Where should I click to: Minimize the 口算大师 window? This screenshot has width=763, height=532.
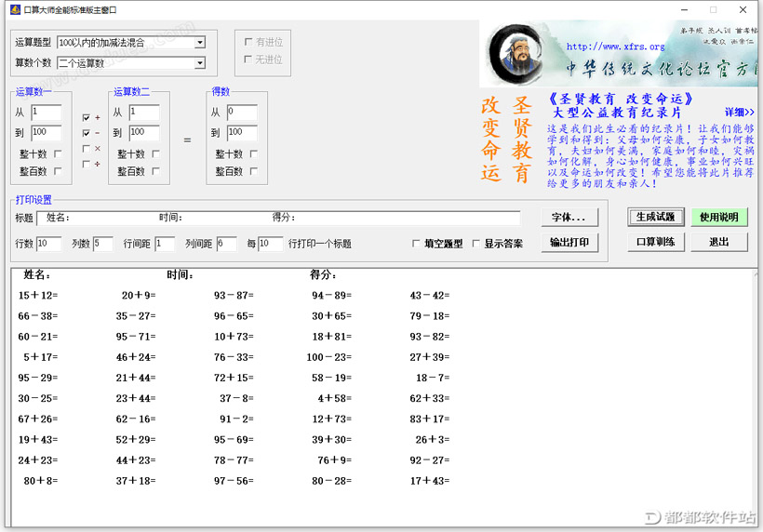684,9
